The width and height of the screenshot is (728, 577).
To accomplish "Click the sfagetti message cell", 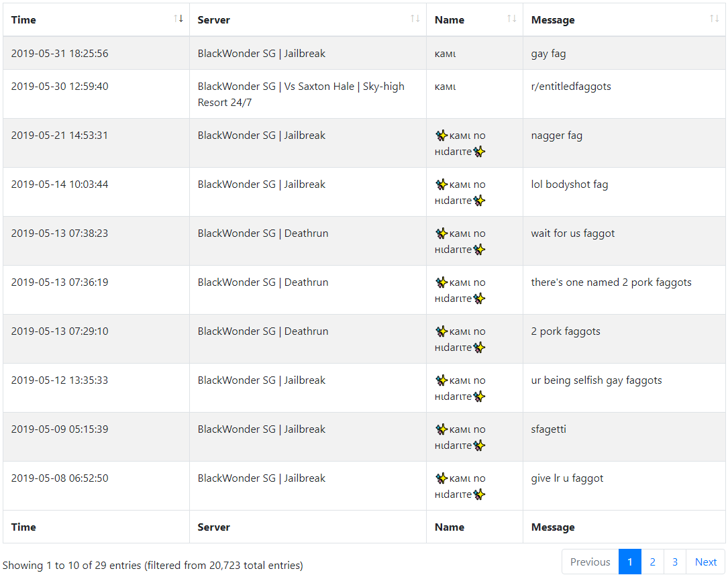I will [x=624, y=437].
